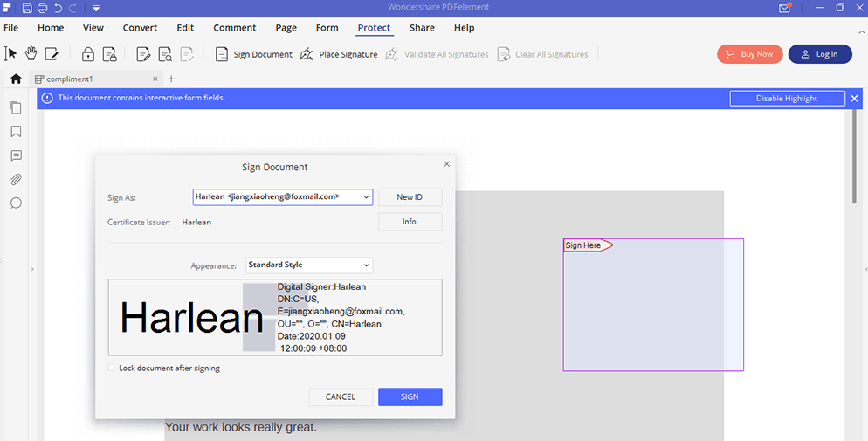Click CANCEL in Sign Document dialog
868x441 pixels.
point(341,396)
